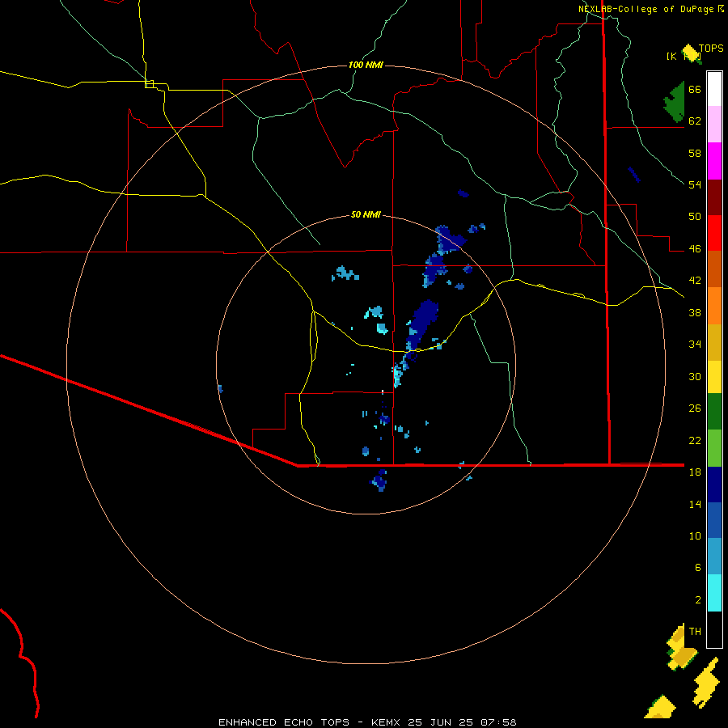Click the legend value '6'
Screen dimensions: 728x728
698,567
